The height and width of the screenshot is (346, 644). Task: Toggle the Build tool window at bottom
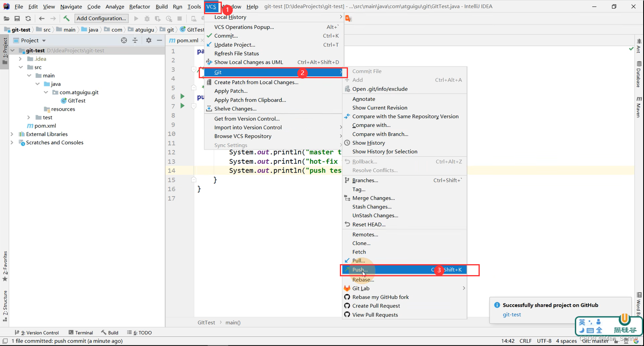click(x=110, y=333)
